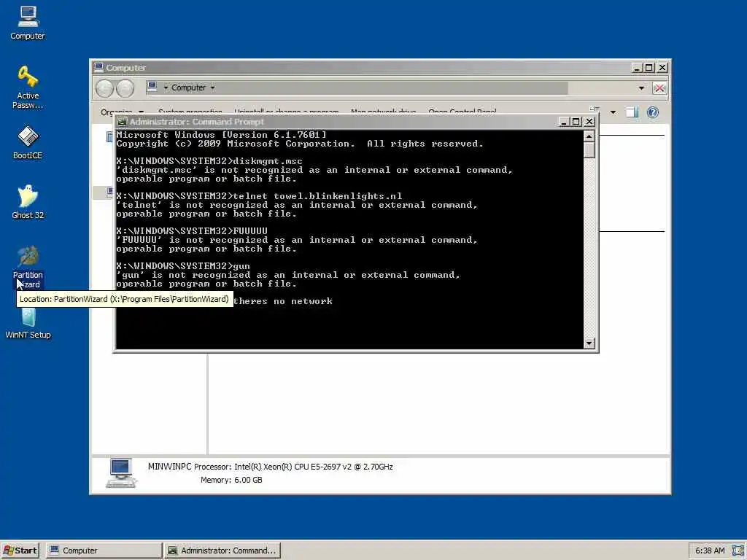Close the Computer explorer window
The image size is (747, 560).
tap(662, 68)
